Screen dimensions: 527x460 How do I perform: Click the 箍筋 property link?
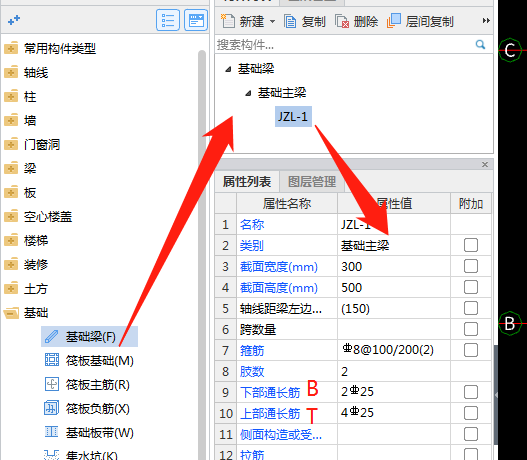click(x=252, y=351)
